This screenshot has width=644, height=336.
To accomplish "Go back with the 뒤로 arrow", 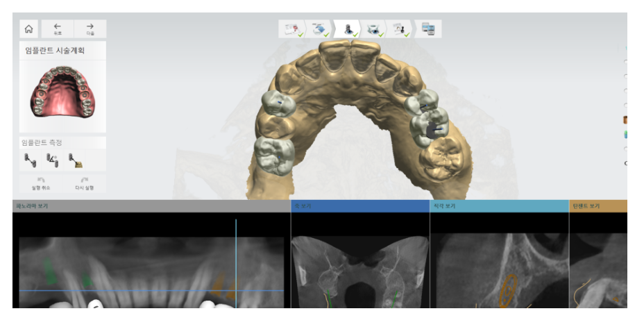I will (58, 28).
